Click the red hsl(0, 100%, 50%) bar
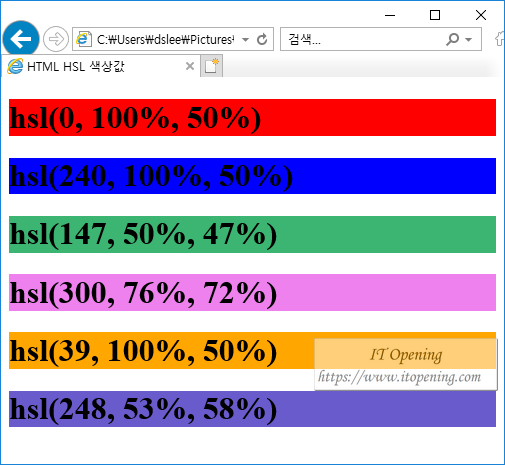The height and width of the screenshot is (465, 505). (x=252, y=117)
